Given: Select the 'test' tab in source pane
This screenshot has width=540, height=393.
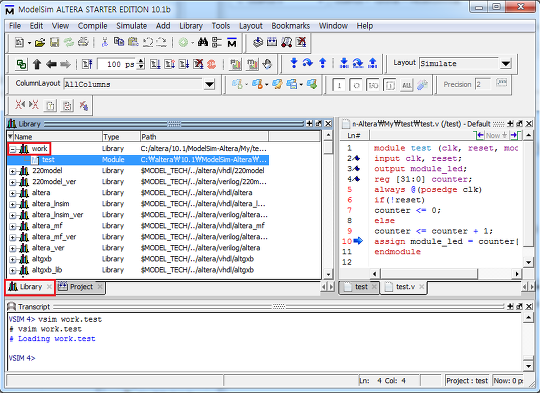Looking at the screenshot, I should tap(360, 287).
